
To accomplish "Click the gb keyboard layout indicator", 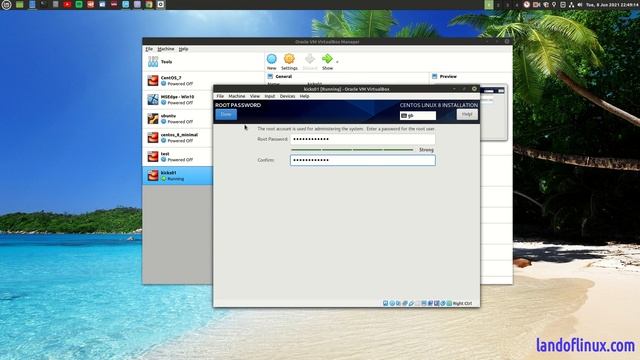I will [x=418, y=116].
